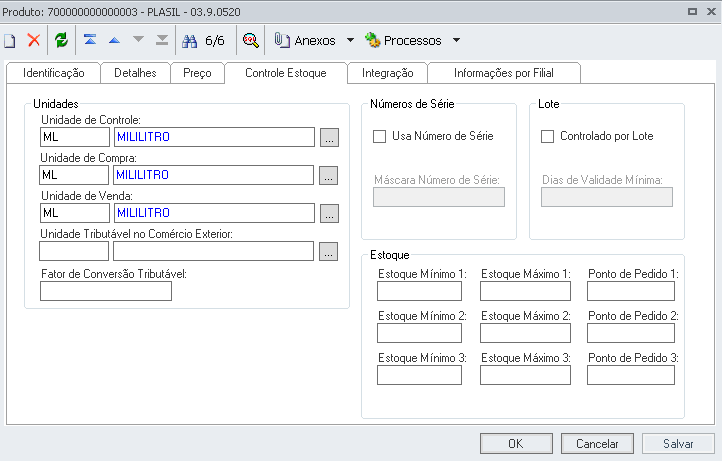This screenshot has height=461, width=722.
Task: Go to next record gray arrow
Action: point(138,40)
